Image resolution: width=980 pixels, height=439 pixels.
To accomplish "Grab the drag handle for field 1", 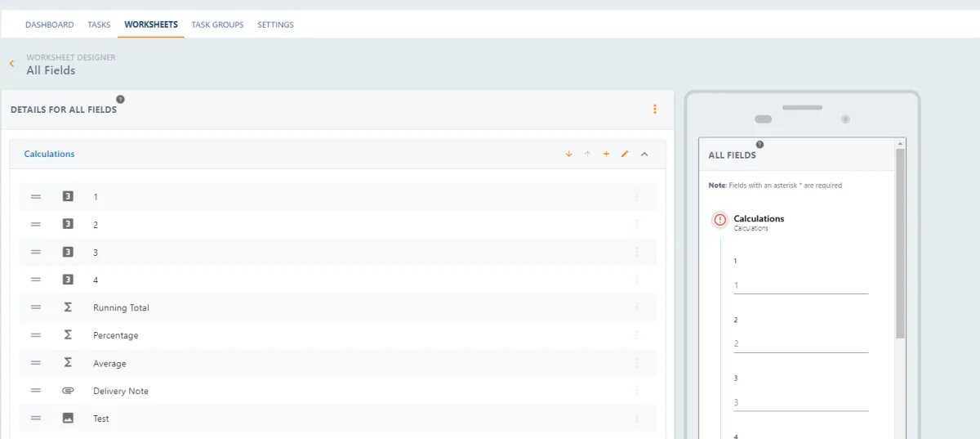I will pyautogui.click(x=36, y=197).
